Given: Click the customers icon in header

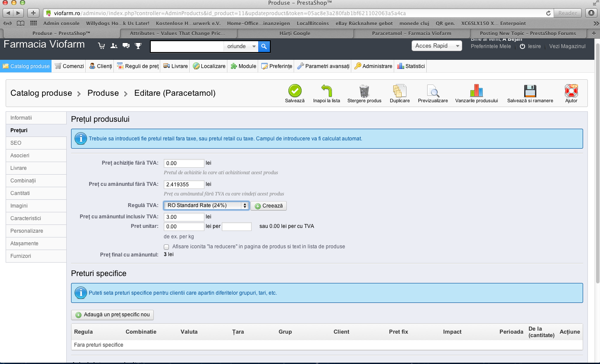Looking at the screenshot, I should (x=114, y=45).
